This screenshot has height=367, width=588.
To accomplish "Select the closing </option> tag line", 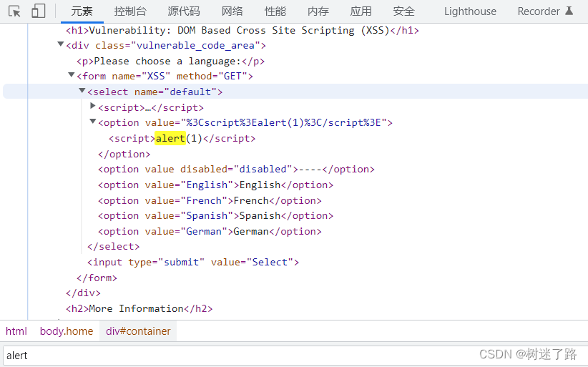I will pyautogui.click(x=124, y=154).
